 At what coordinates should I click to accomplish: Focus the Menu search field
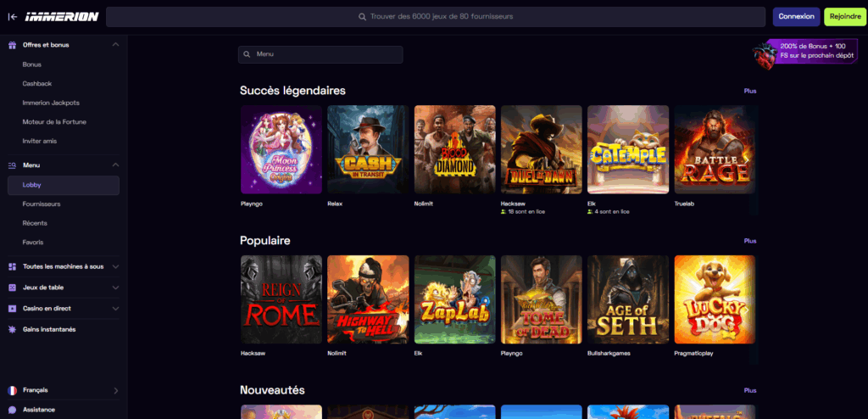[x=320, y=54]
